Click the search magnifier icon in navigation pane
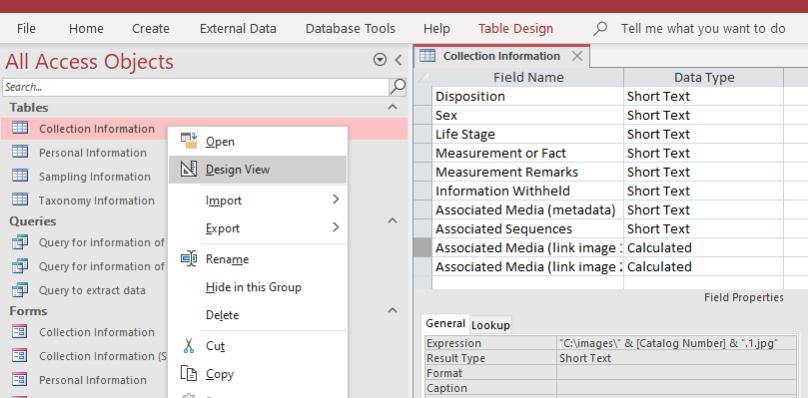This screenshot has width=808, height=398. (x=397, y=87)
